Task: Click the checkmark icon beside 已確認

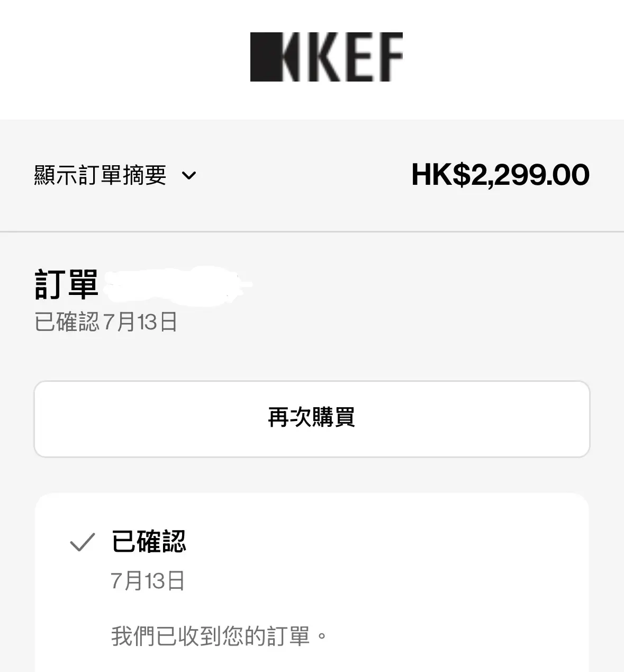Action: [x=83, y=542]
